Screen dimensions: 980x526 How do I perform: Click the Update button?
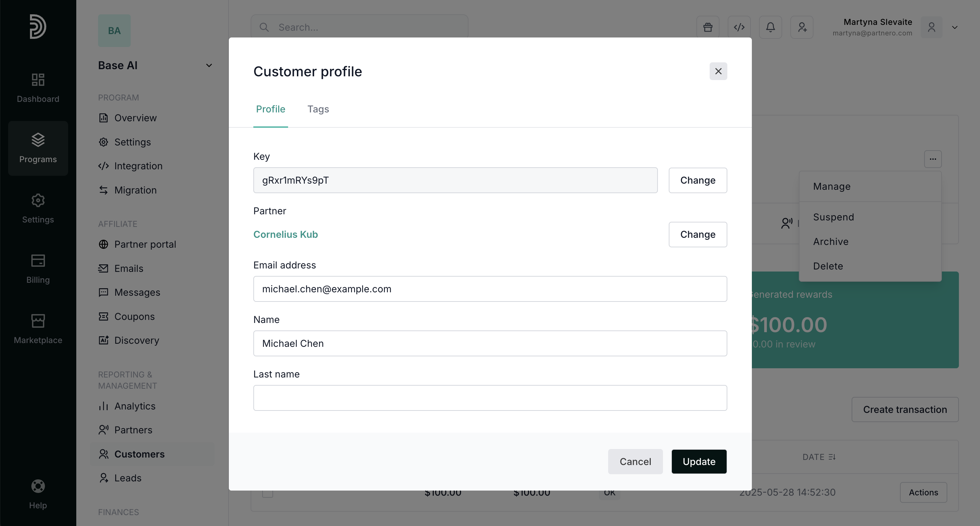(x=699, y=461)
